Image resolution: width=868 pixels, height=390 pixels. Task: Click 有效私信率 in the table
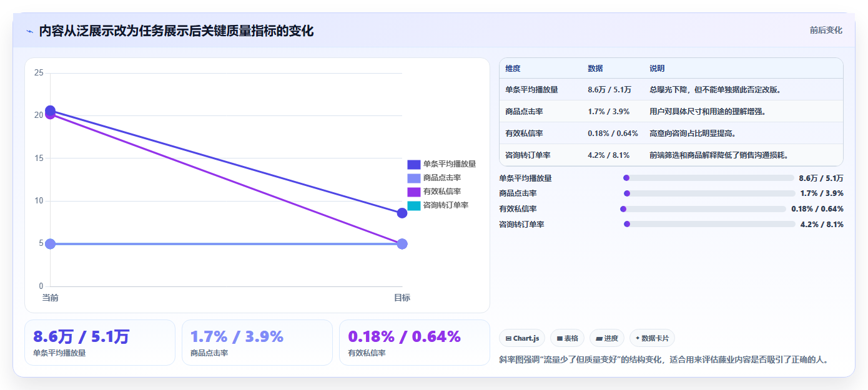tap(524, 134)
